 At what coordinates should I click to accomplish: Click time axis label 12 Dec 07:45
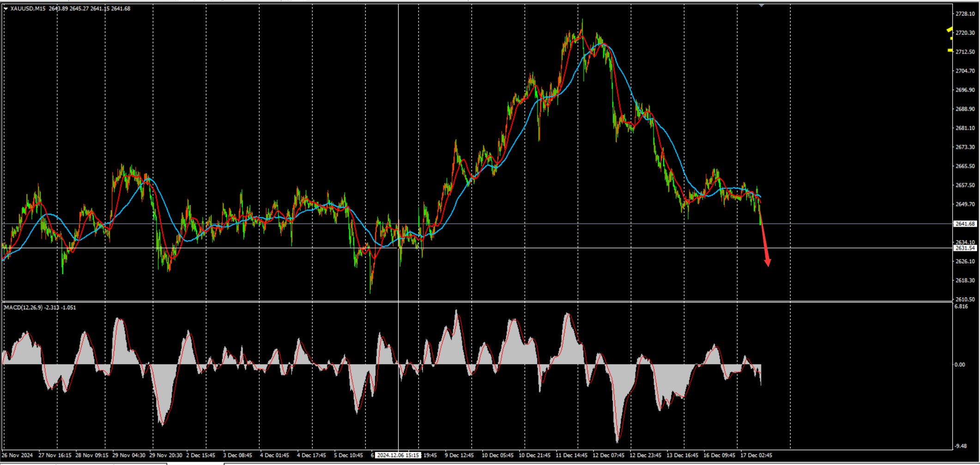(609, 455)
